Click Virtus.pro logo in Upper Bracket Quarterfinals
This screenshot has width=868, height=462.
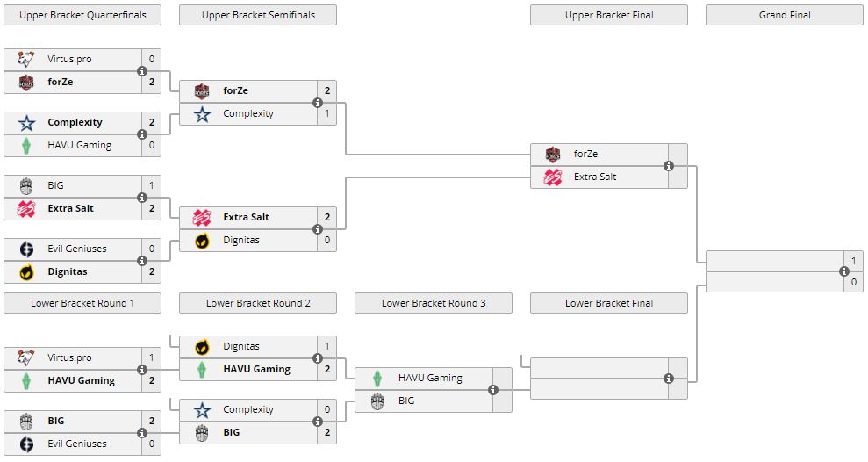click(25, 60)
